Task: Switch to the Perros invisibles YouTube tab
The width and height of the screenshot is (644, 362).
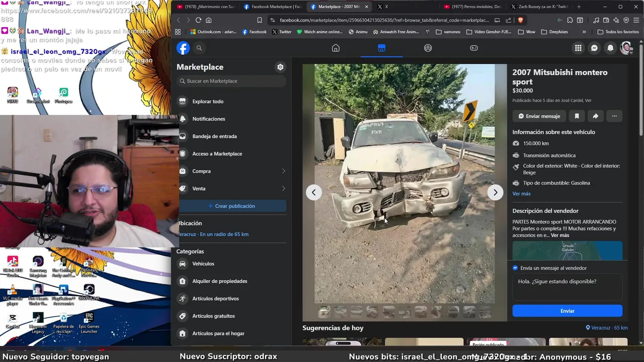Action: click(473, 7)
